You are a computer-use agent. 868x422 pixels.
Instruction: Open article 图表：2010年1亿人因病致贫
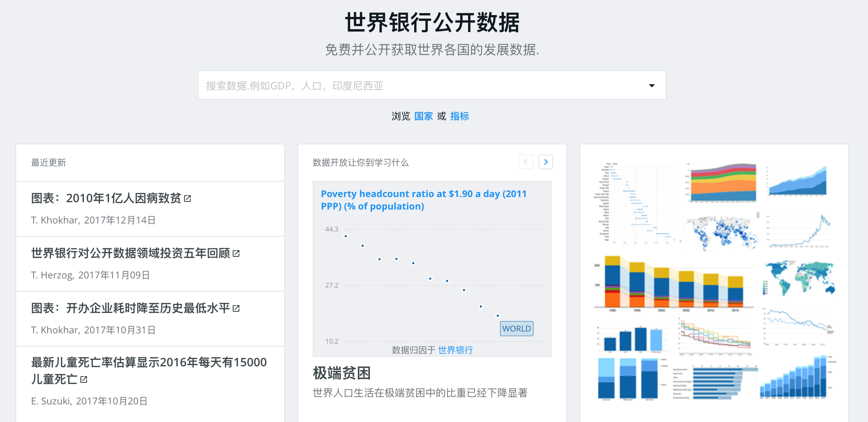pyautogui.click(x=106, y=199)
